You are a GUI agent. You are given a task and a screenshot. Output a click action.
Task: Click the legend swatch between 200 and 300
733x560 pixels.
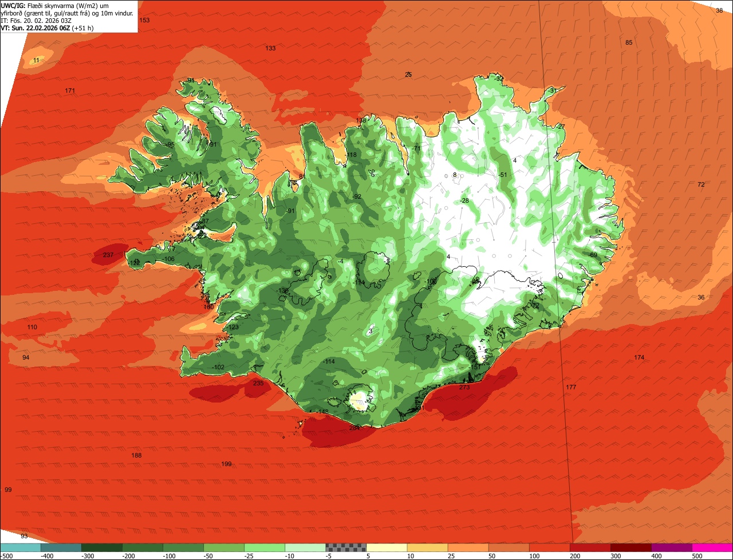[590, 547]
